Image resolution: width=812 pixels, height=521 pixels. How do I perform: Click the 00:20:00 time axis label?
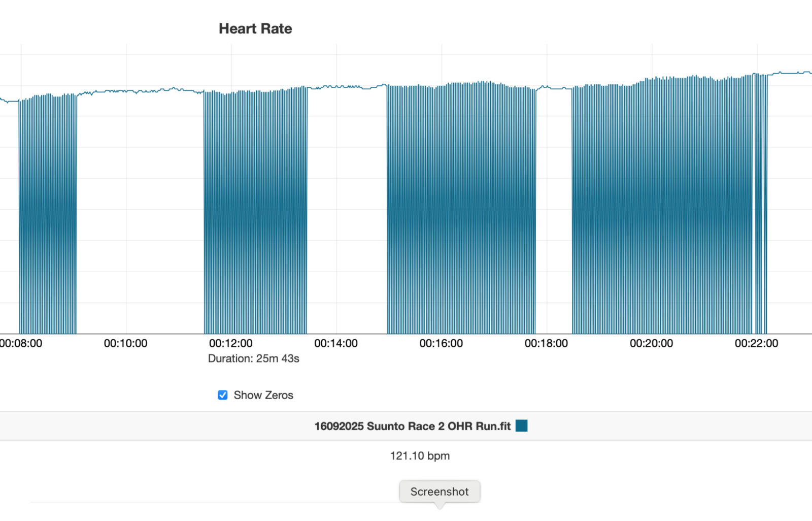(x=651, y=343)
